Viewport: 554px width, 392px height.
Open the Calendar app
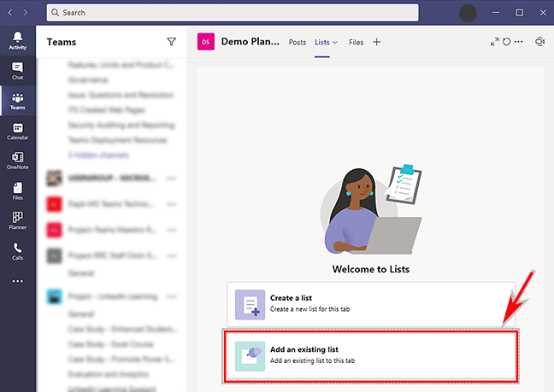pyautogui.click(x=17, y=131)
